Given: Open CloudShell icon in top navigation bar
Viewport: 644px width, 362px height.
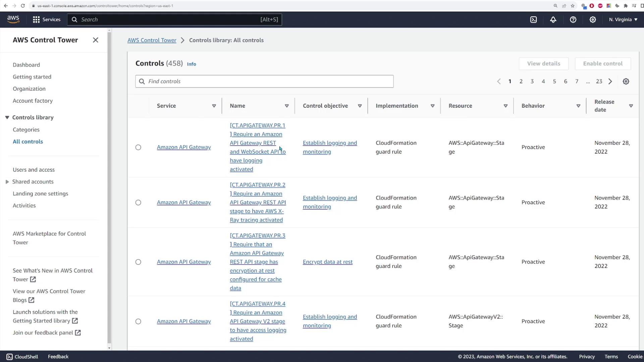Looking at the screenshot, I should click(533, 20).
